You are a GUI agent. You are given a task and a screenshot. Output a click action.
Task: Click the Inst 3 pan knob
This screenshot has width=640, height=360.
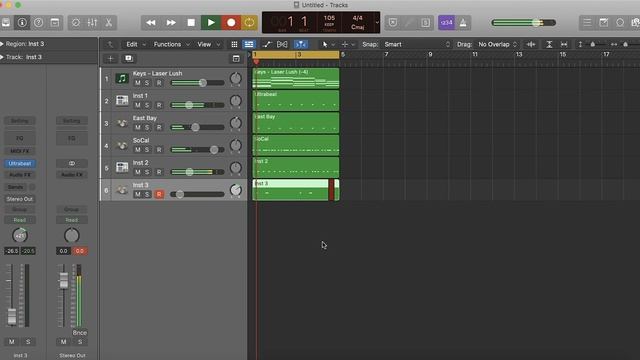point(236,190)
